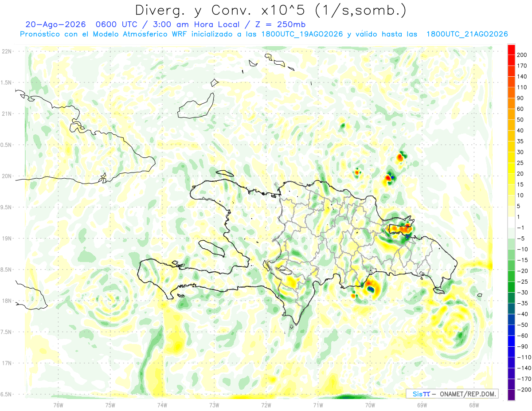Click the '170' value on the color scale
Image resolution: width=532 pixels, height=411 pixels.
[x=522, y=66]
